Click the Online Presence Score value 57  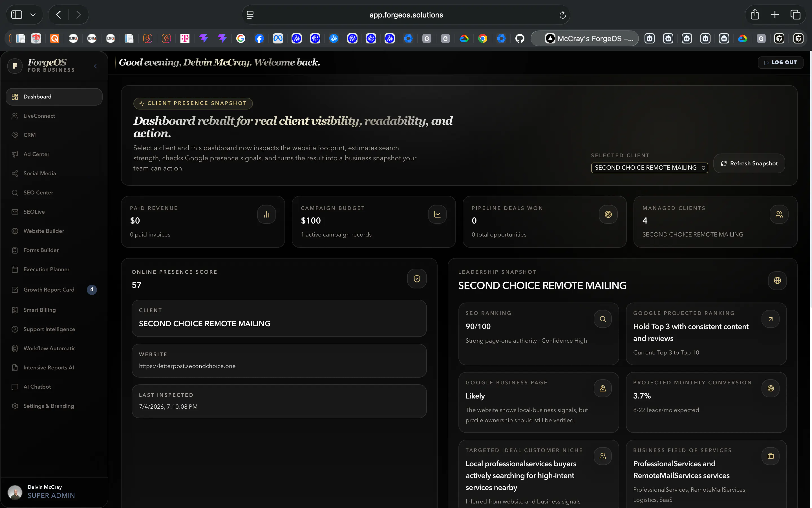136,285
